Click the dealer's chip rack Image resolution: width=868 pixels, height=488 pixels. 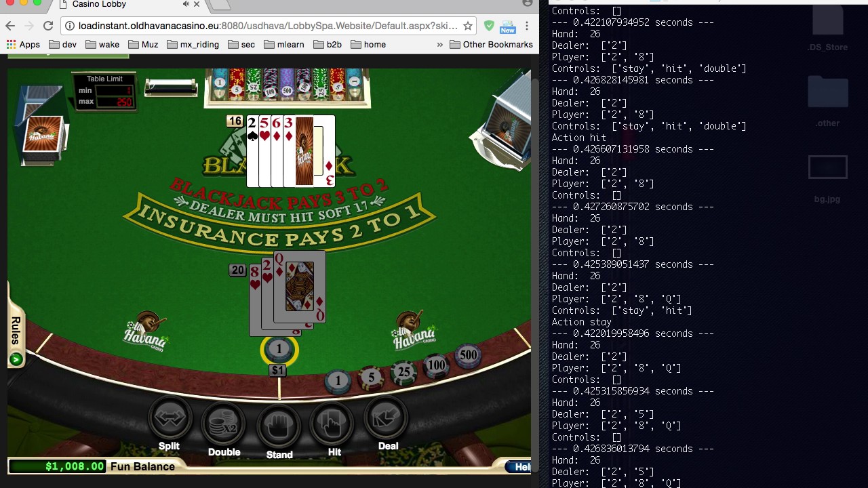point(288,87)
